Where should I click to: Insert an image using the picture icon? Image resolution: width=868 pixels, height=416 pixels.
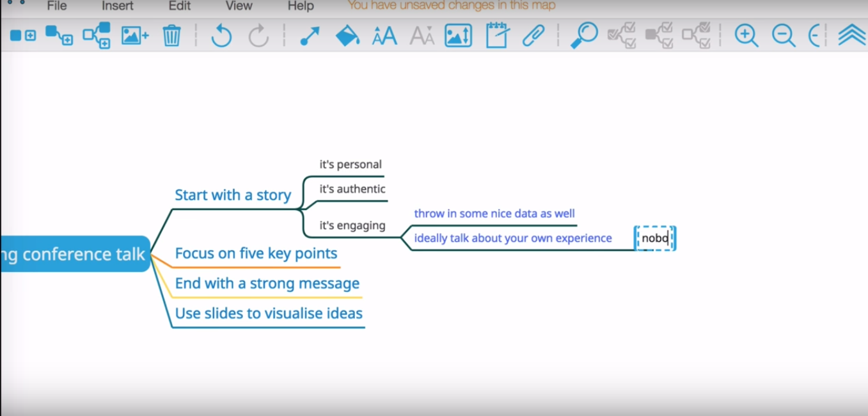[135, 35]
